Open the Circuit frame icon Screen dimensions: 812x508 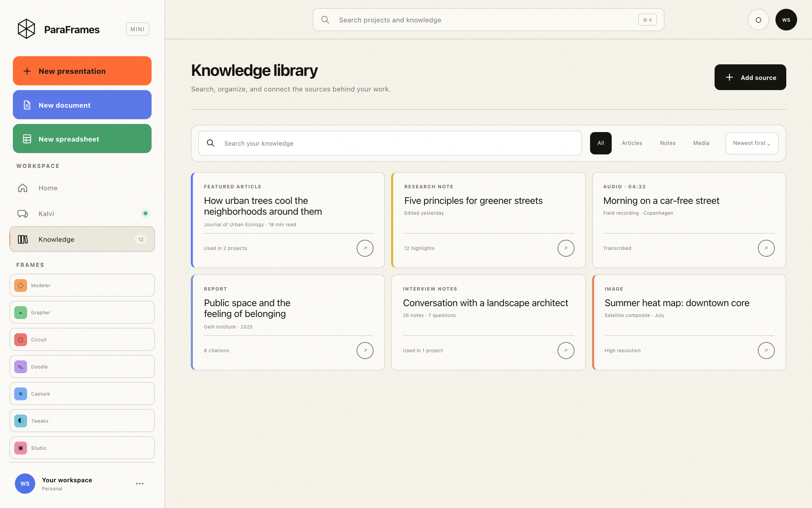[21, 340]
